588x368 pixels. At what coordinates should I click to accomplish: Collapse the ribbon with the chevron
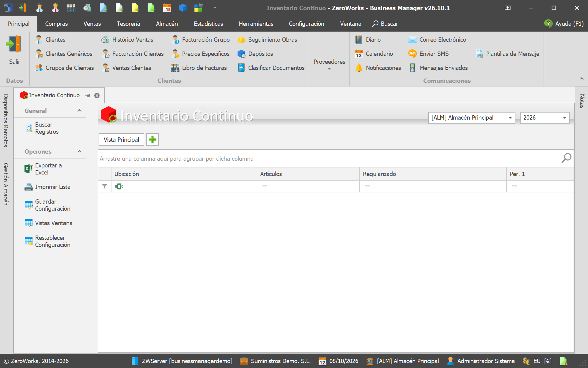[x=582, y=79]
